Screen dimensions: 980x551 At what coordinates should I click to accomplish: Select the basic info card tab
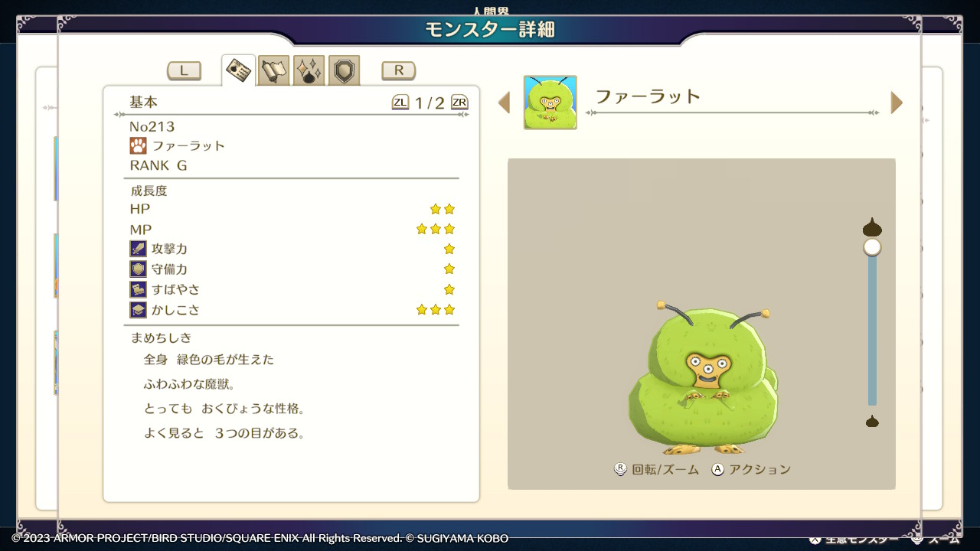tap(239, 70)
